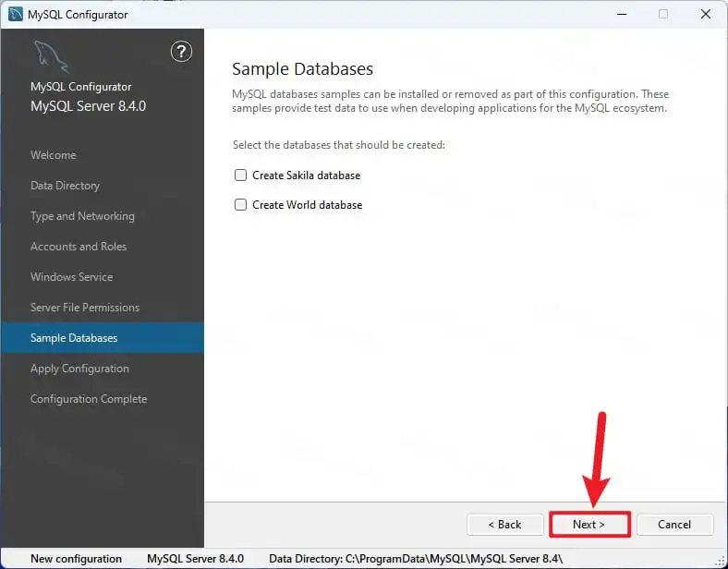This screenshot has width=728, height=569.
Task: Enable Create World database checkbox
Action: coord(240,205)
